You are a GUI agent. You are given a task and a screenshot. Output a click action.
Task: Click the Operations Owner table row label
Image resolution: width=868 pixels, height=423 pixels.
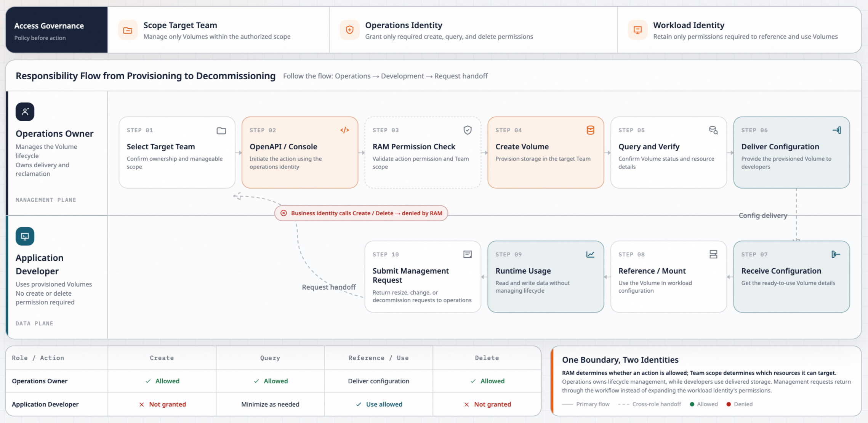coord(40,381)
